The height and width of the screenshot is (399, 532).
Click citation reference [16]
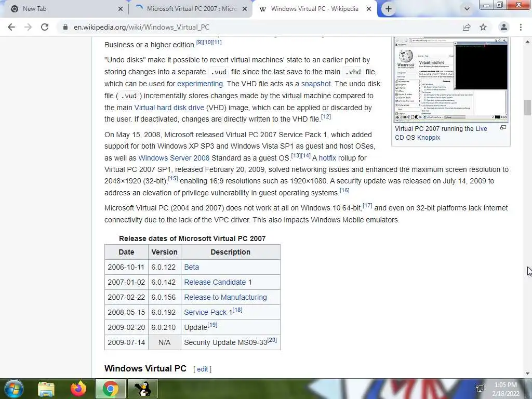click(344, 190)
